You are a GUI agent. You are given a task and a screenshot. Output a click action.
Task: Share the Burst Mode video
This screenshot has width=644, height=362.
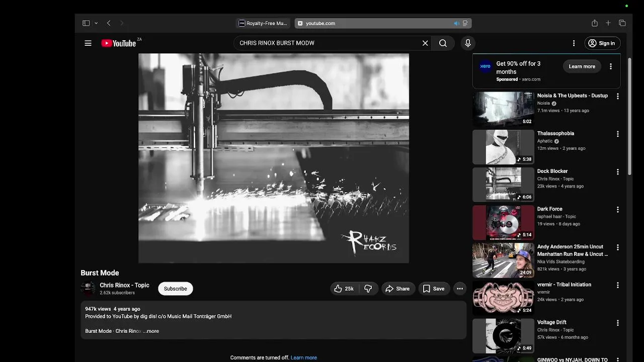coord(397,289)
